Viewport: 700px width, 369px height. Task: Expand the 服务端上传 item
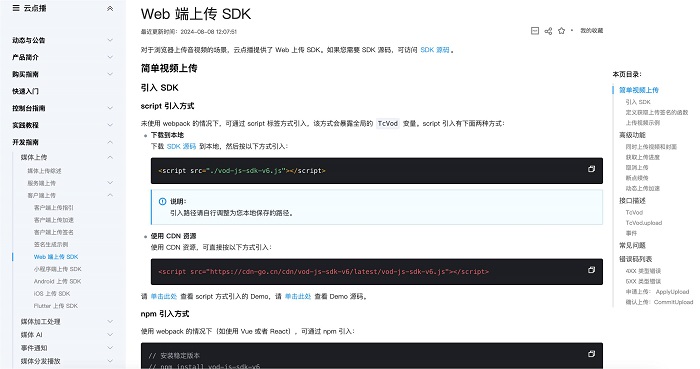click(110, 183)
